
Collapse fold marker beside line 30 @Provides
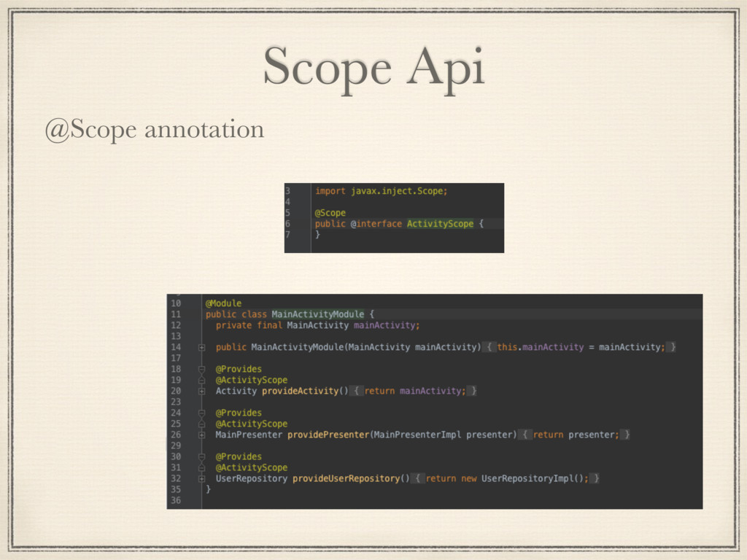click(201, 457)
